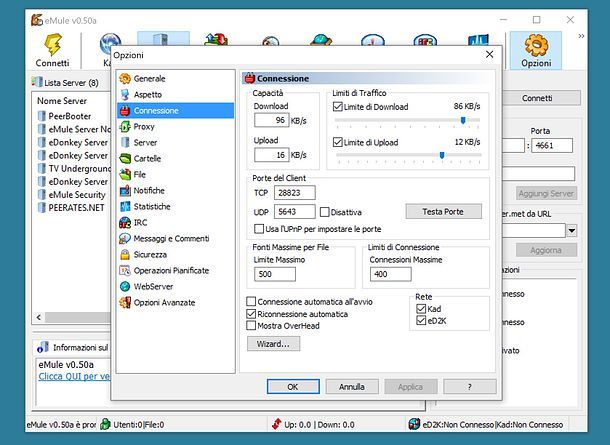Click the Upload capacity field
Viewport: 610px width, 445px height.
pos(272,155)
